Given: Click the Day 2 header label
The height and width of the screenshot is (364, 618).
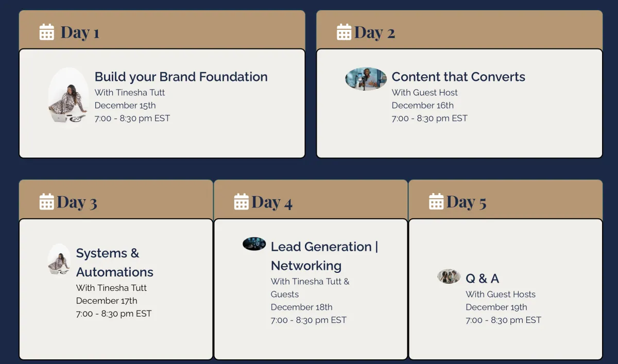Looking at the screenshot, I should tap(374, 32).
